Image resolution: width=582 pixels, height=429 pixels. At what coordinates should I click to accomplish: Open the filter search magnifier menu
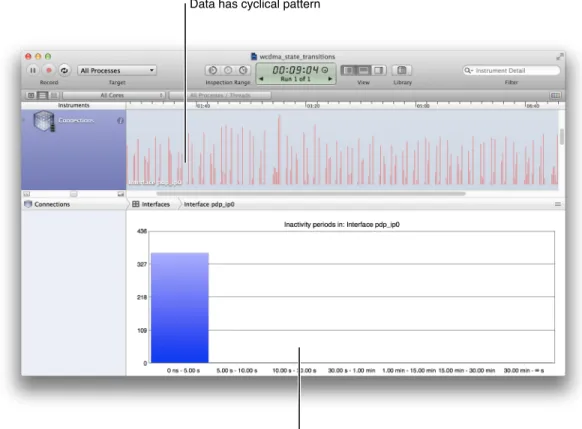coord(468,71)
